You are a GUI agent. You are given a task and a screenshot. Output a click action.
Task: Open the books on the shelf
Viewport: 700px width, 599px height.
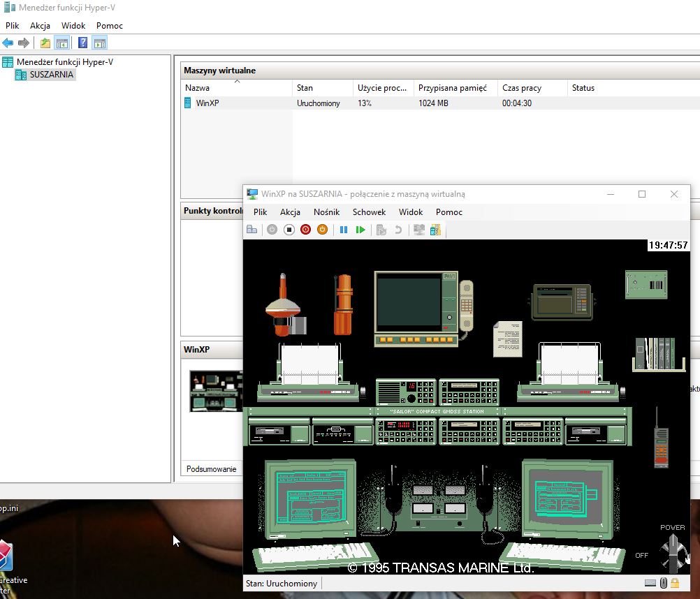(x=659, y=354)
